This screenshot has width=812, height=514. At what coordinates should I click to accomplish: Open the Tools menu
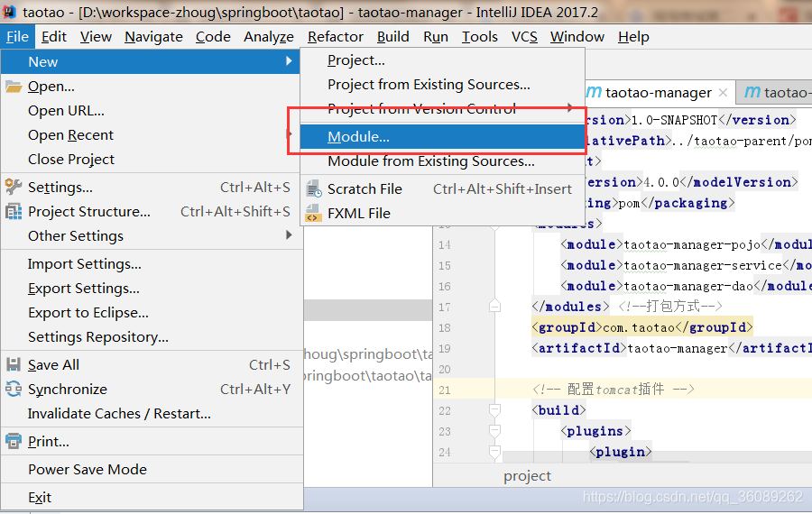(480, 37)
